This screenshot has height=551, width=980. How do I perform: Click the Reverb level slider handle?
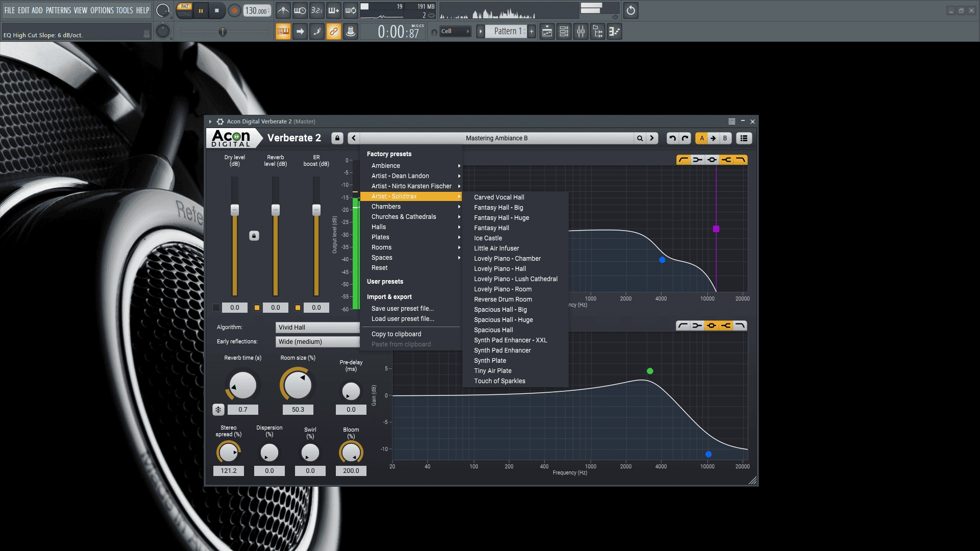tap(276, 210)
